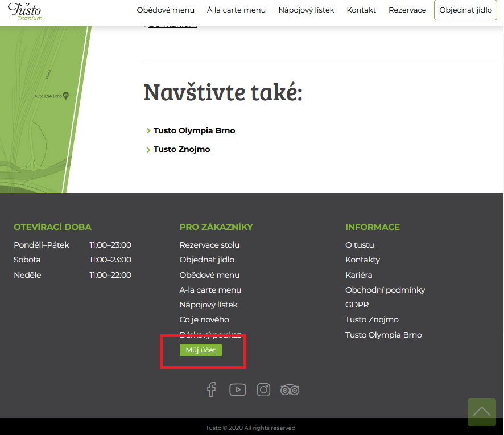504x435 pixels.
Task: Click the Pro zákazníky heading
Action: pos(216,227)
